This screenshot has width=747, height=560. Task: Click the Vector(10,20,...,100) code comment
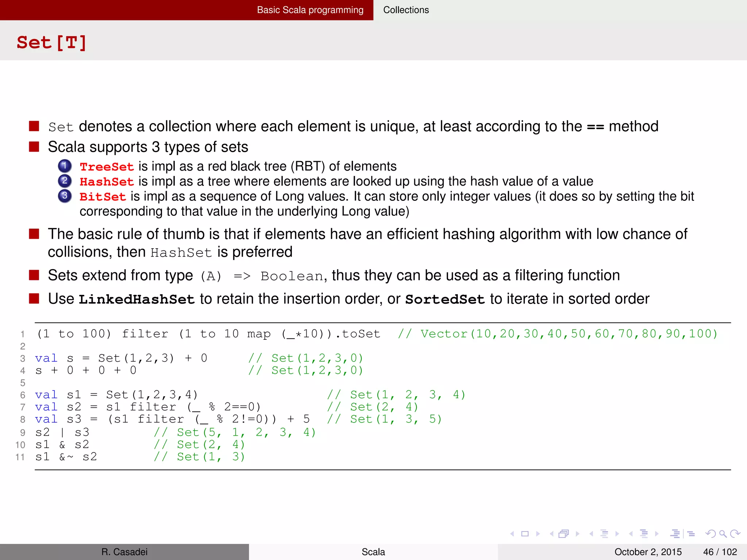pos(558,334)
